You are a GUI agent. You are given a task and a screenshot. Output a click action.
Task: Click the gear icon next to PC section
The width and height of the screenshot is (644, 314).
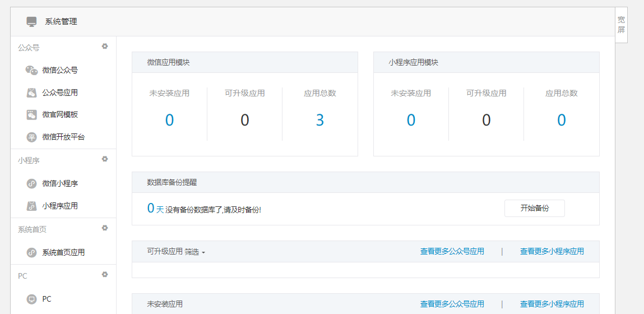point(105,275)
